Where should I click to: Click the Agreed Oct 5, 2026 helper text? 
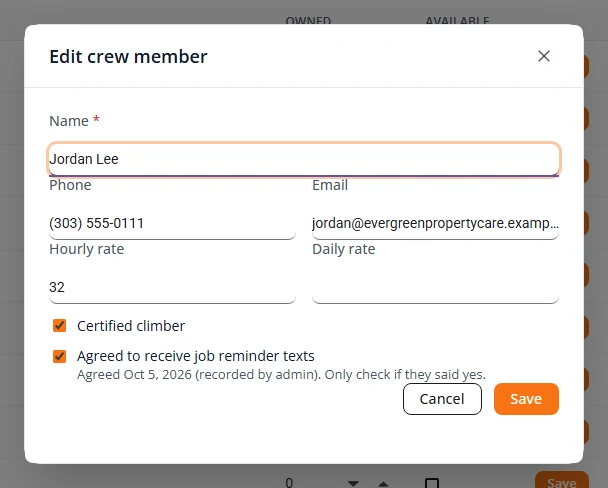coord(281,374)
